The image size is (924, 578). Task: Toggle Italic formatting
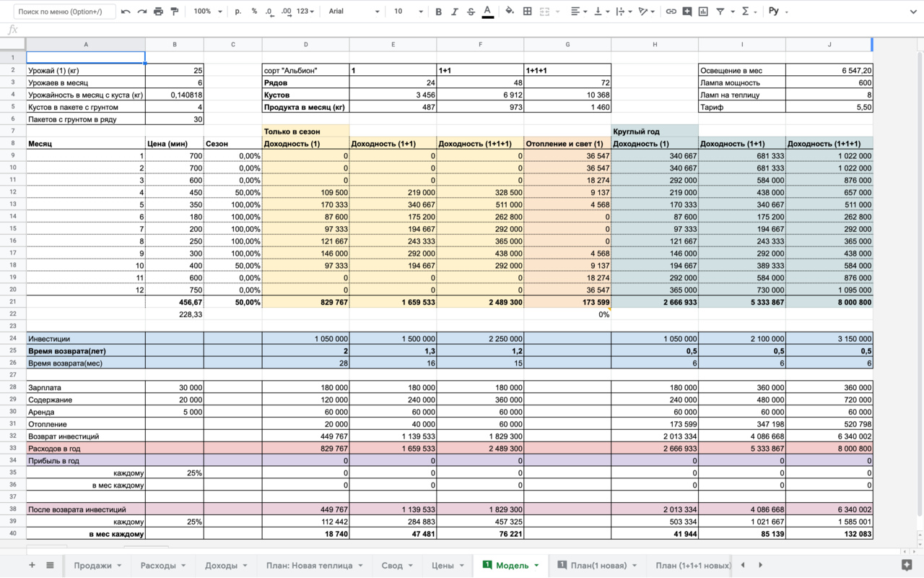(454, 12)
